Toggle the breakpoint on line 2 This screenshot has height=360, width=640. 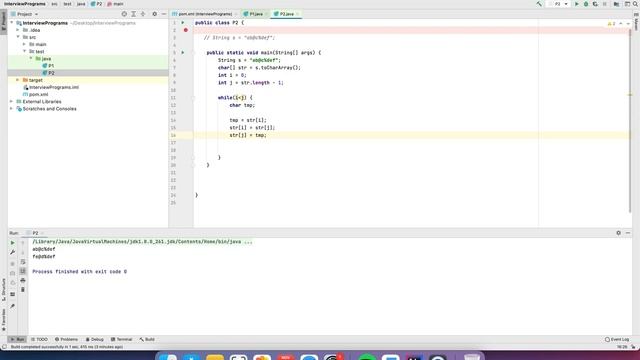(186, 30)
